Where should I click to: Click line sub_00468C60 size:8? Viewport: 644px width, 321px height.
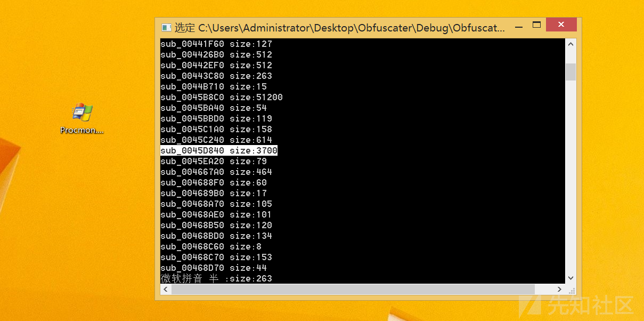(x=211, y=246)
